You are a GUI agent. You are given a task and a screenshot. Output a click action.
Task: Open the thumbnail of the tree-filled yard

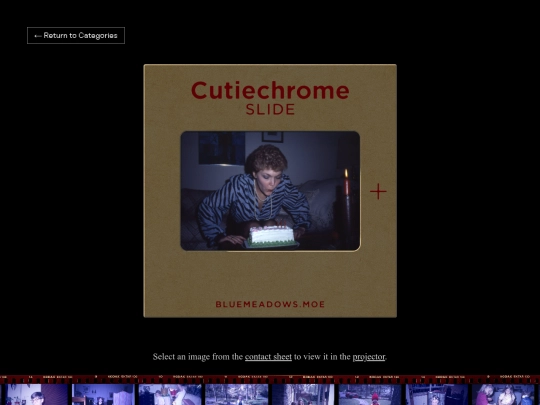tap(237, 395)
